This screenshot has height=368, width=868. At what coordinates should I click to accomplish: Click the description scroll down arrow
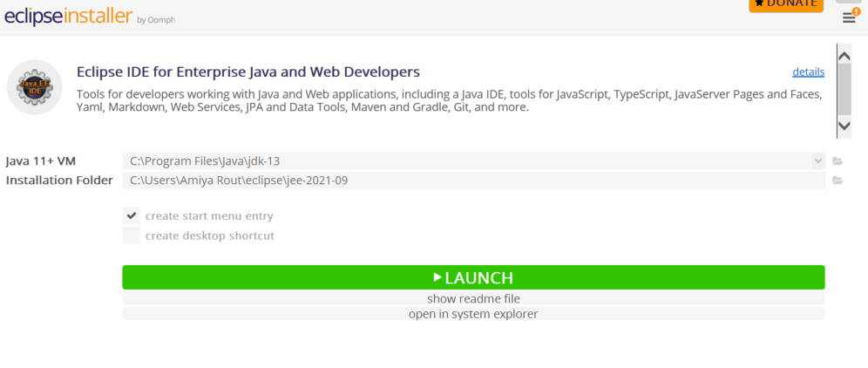tap(844, 126)
